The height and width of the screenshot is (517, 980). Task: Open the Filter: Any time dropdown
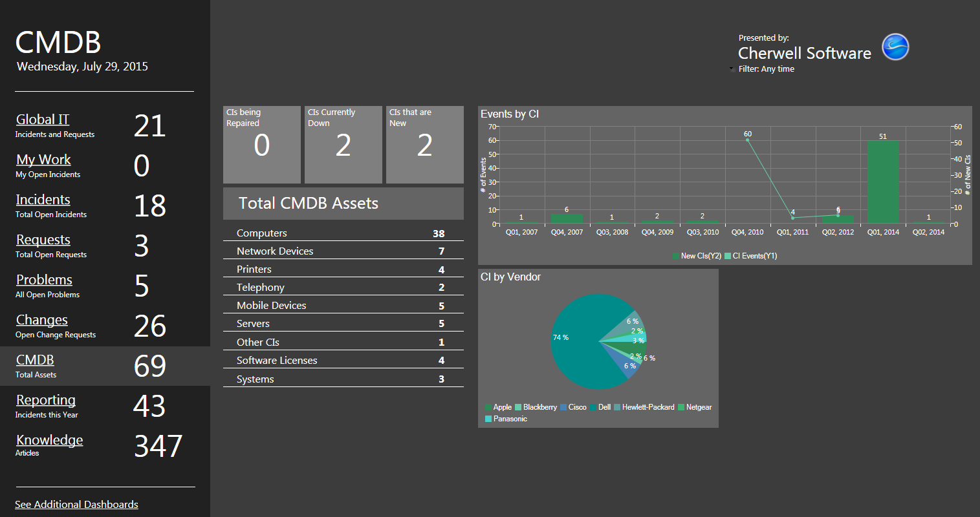[765, 69]
